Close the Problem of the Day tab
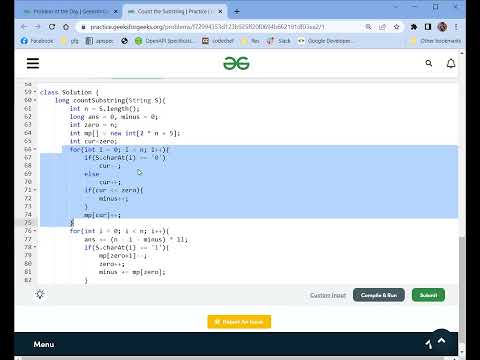The image size is (480, 360). [x=116, y=12]
